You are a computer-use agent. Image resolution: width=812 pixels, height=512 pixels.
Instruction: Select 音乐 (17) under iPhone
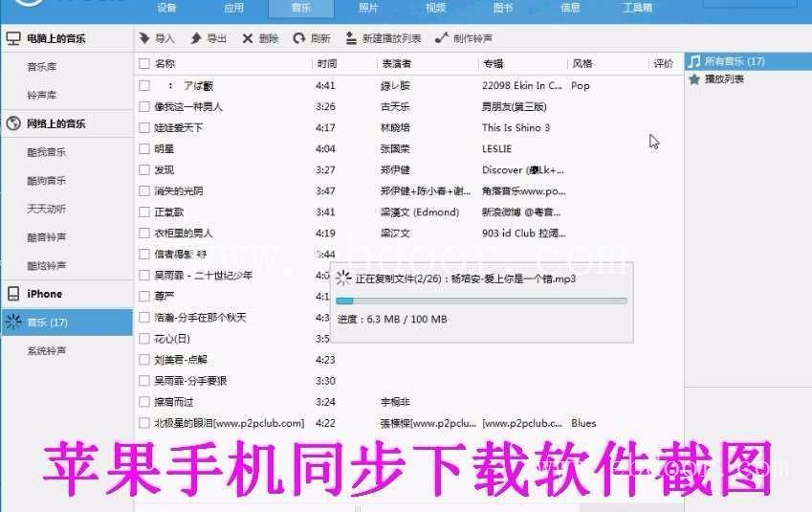pyautogui.click(x=67, y=323)
